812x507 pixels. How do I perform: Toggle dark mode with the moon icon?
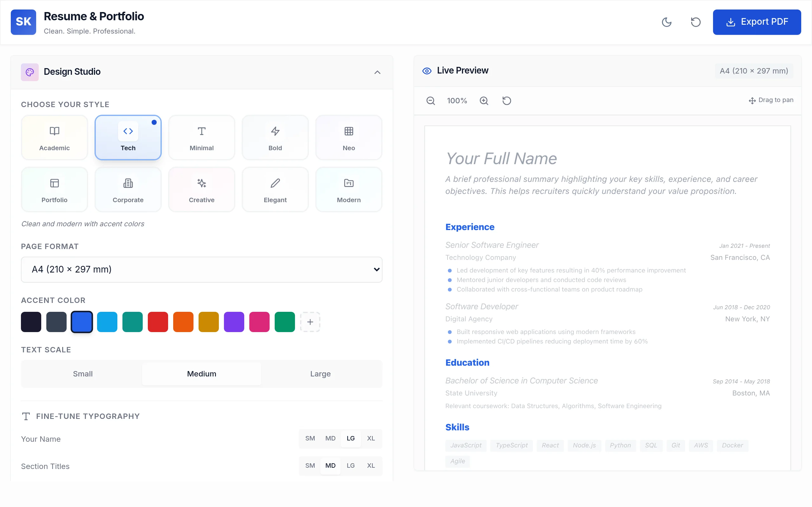point(667,22)
